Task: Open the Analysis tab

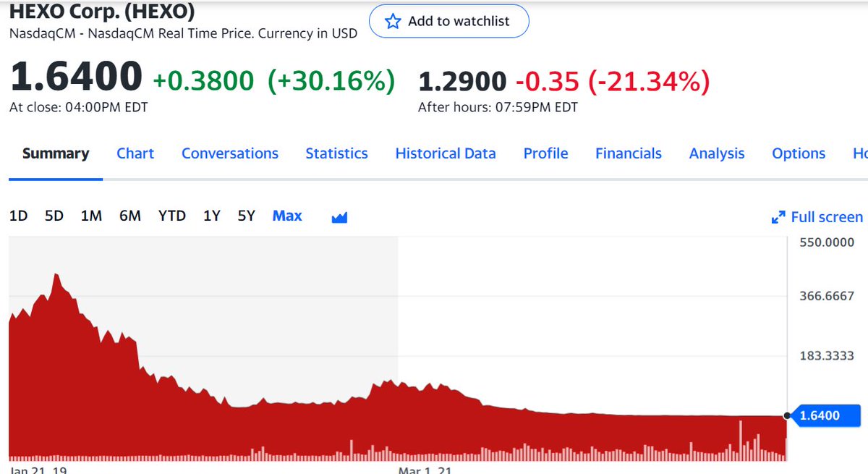Action: pyautogui.click(x=717, y=153)
